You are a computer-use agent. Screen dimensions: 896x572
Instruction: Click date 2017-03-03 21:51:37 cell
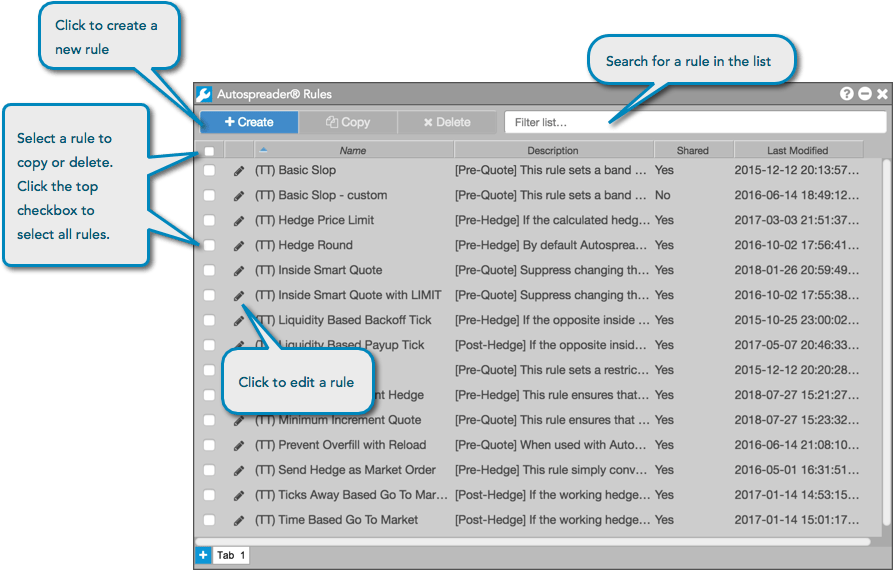pyautogui.click(x=797, y=220)
